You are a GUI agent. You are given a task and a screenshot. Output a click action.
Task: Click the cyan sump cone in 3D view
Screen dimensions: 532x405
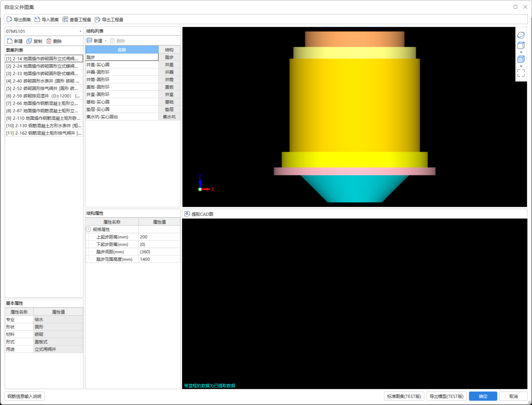pos(354,189)
